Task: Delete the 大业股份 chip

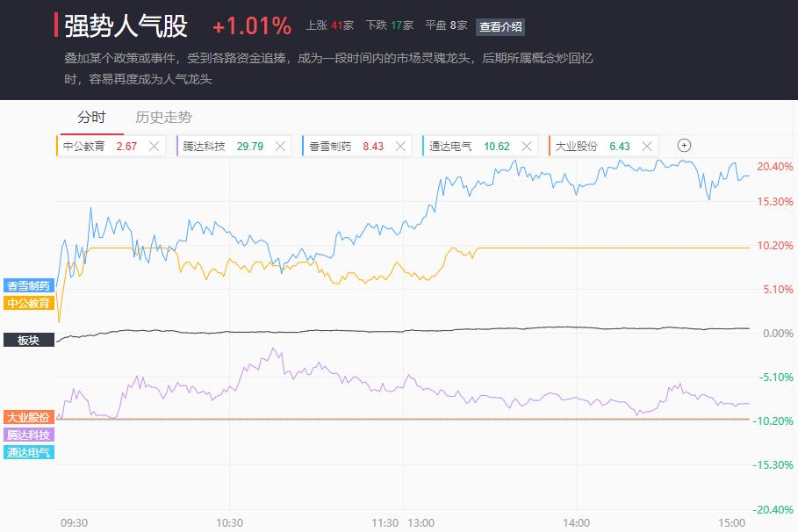Action: (647, 147)
